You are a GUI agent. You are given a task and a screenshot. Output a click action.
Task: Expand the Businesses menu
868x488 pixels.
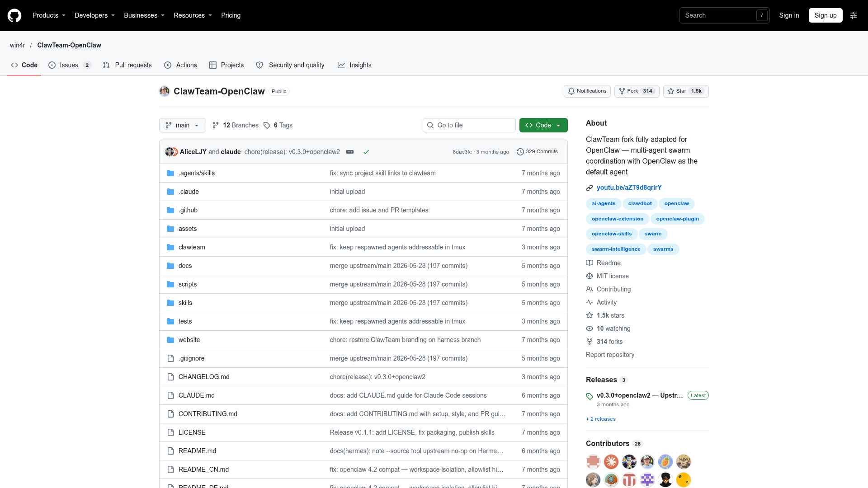pos(144,15)
